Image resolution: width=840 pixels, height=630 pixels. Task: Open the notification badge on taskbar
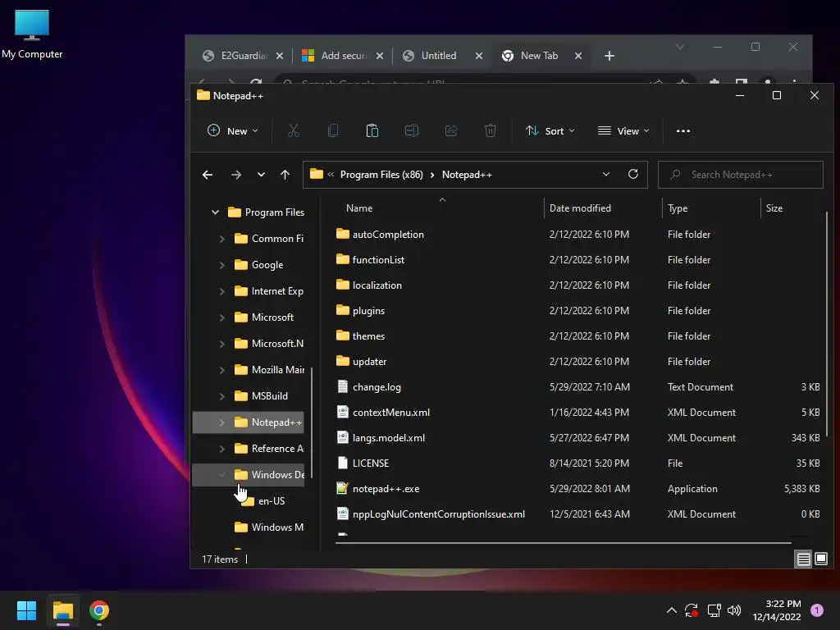[x=816, y=610]
